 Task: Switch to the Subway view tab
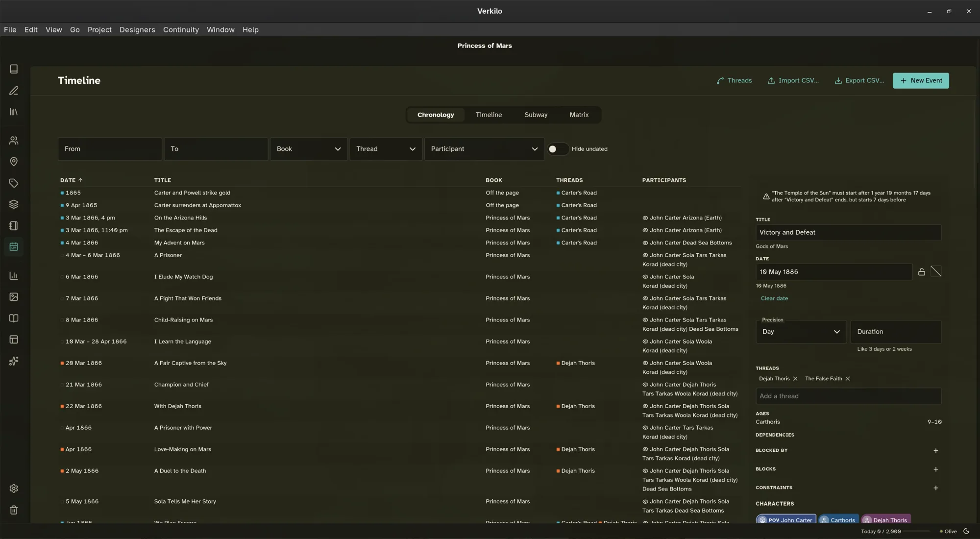tap(536, 115)
